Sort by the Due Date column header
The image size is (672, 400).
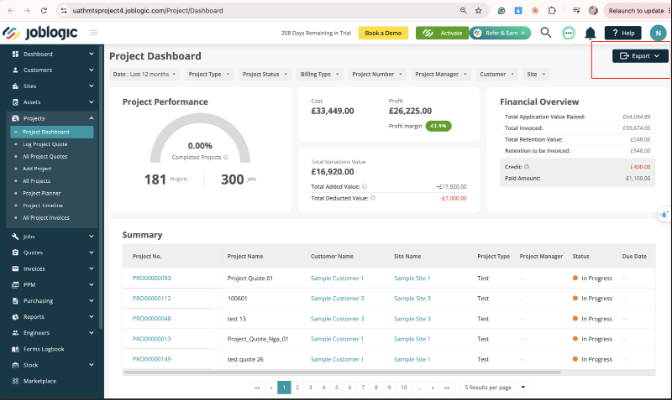pos(634,256)
